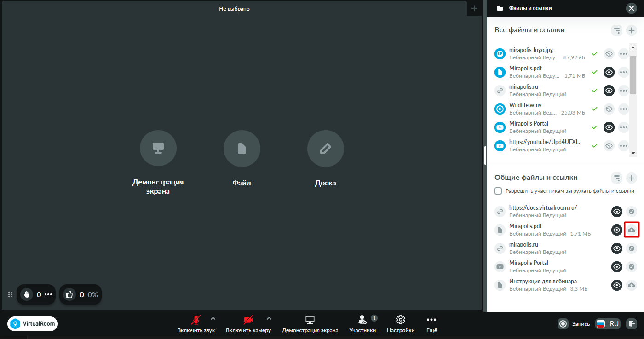Add an item to Все файлы и ссылки
644x339 pixels.
click(x=632, y=30)
